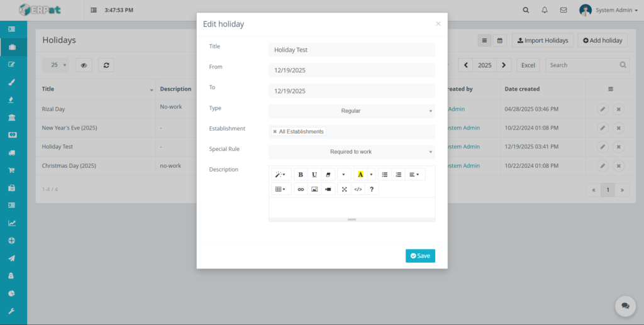Viewport: 644px width, 325px height.
Task: Click the From date field
Action: [352, 70]
